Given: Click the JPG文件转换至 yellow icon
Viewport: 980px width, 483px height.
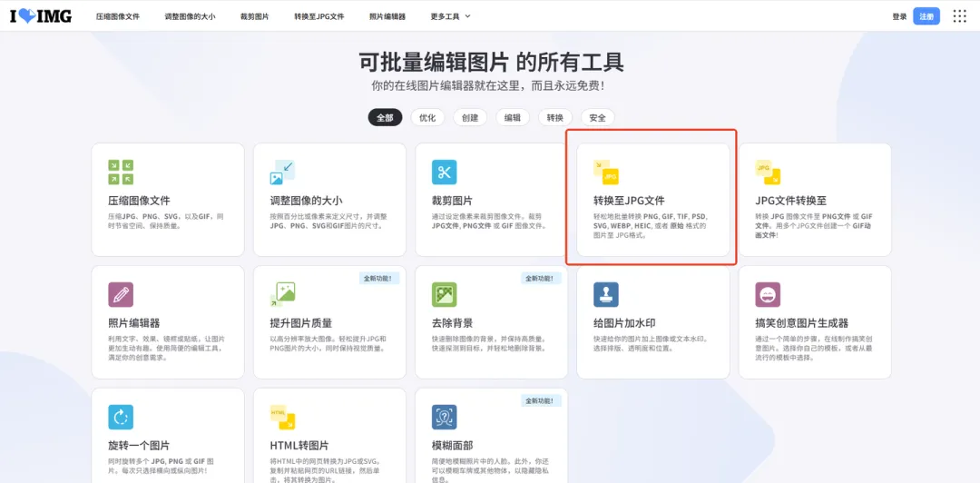Looking at the screenshot, I should point(769,172).
